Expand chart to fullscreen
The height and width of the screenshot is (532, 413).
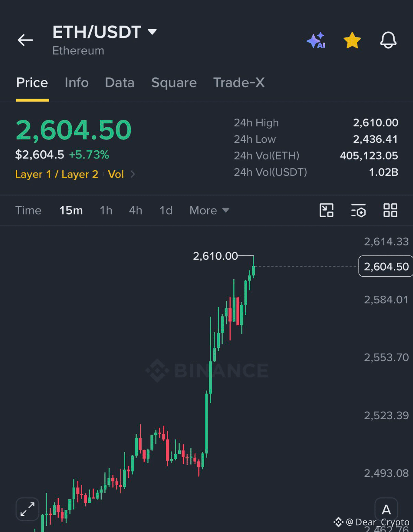(x=28, y=509)
